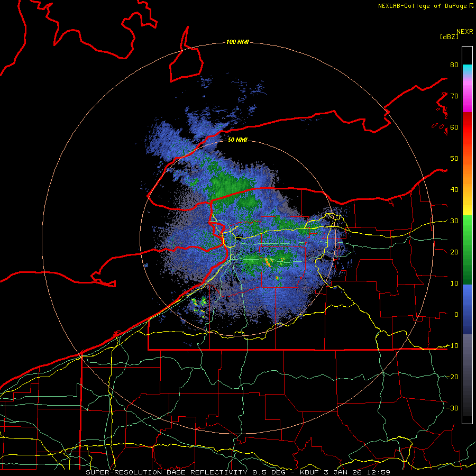Screen dimensions: 476x476
Task: Click the 100 NMI range ring label
Action: click(237, 42)
